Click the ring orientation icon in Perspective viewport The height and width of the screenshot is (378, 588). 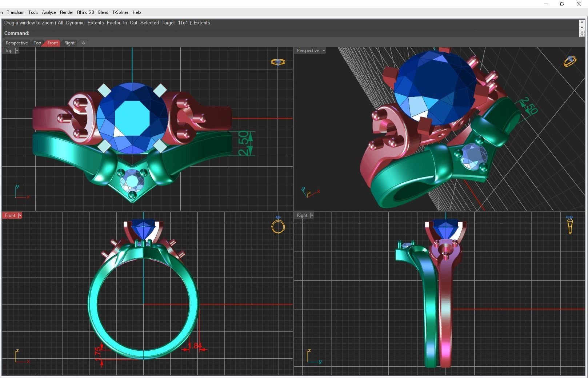coord(570,61)
